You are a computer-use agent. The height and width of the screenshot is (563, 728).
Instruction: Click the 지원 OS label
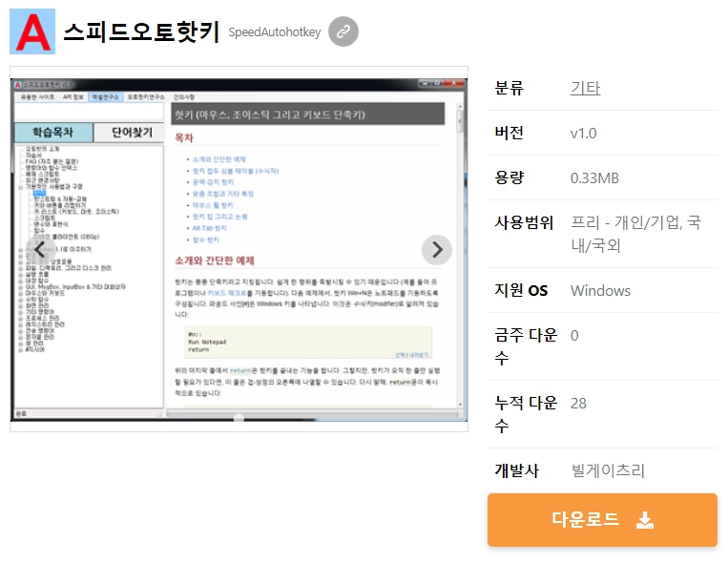coord(521,290)
